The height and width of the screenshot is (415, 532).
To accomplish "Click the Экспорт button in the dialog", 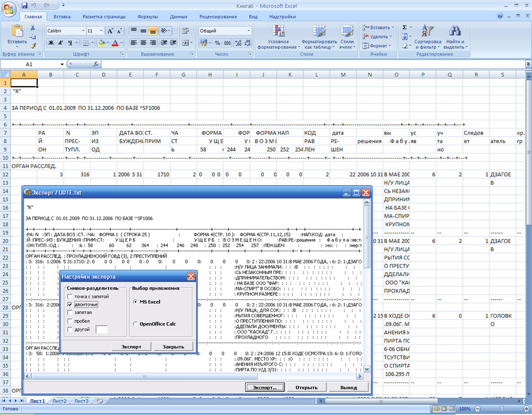I will 131,346.
